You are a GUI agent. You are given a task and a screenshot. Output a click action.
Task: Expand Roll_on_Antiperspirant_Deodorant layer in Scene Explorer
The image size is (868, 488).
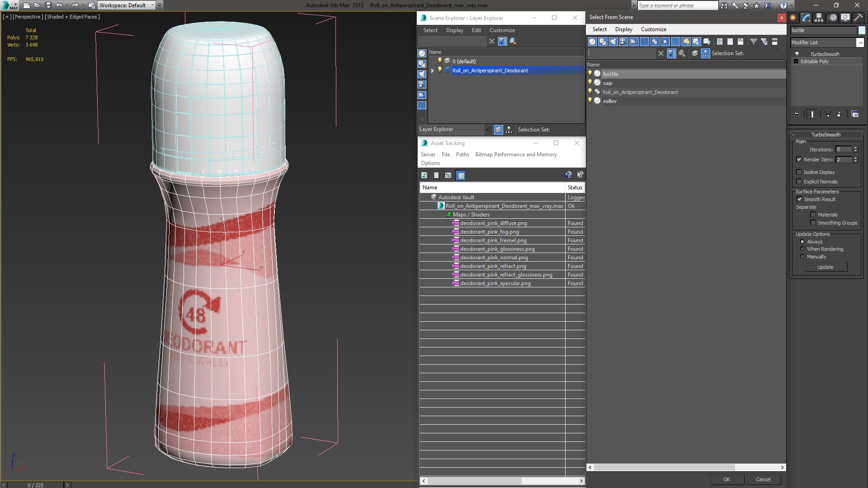pos(433,70)
